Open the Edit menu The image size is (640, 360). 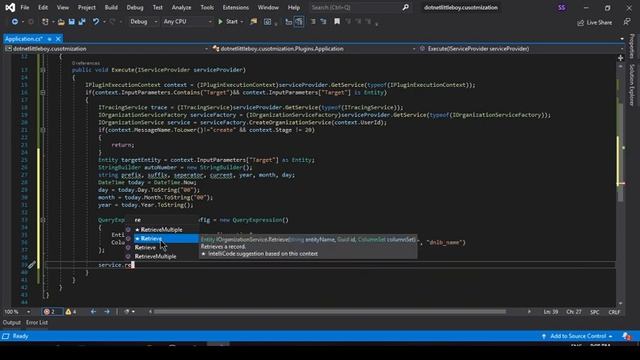click(x=43, y=7)
